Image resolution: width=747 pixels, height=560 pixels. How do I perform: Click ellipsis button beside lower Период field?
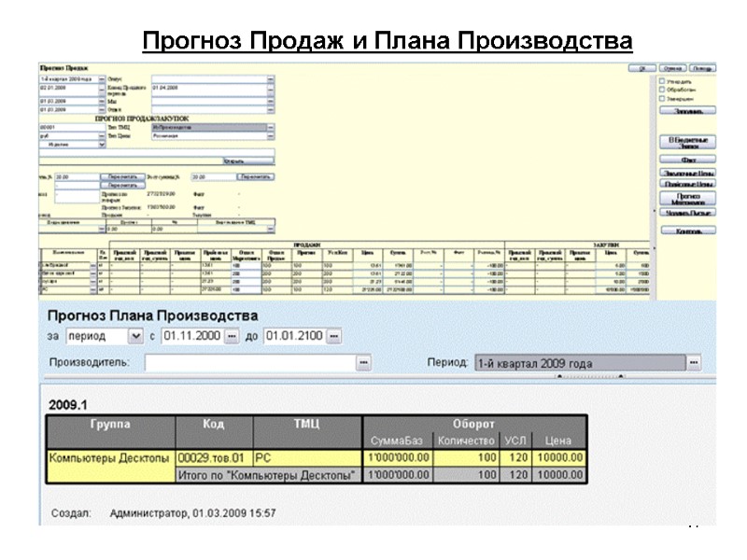coord(694,363)
